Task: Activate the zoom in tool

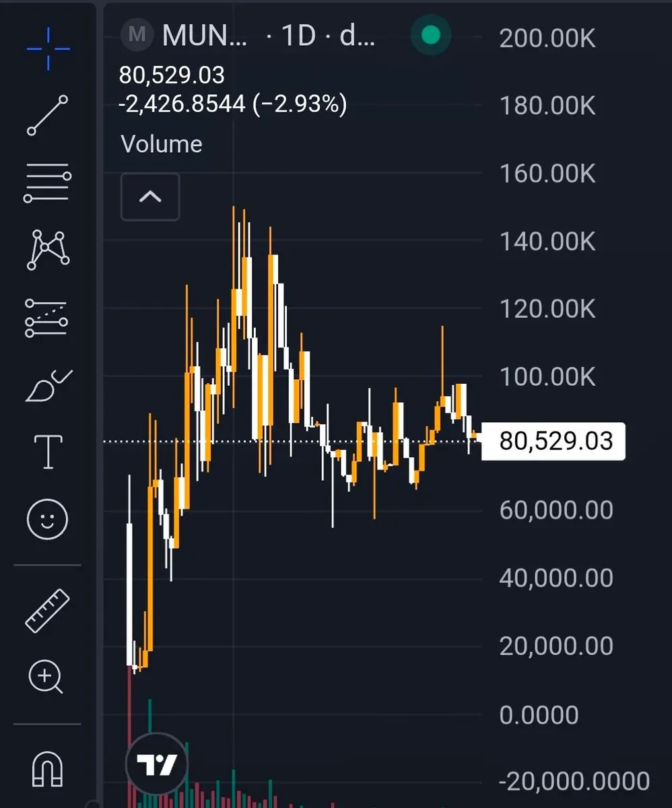Action: [x=46, y=677]
